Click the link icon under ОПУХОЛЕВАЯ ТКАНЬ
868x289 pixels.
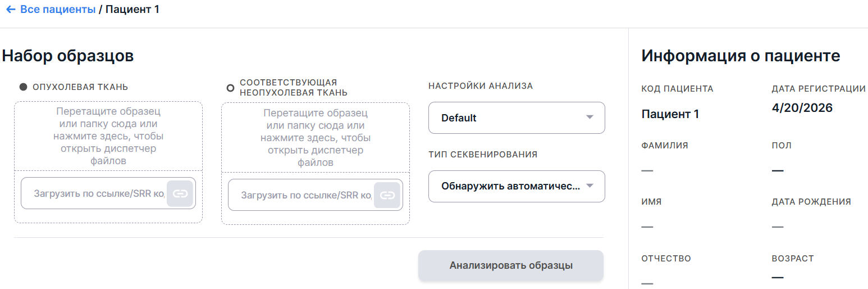pyautogui.click(x=180, y=193)
